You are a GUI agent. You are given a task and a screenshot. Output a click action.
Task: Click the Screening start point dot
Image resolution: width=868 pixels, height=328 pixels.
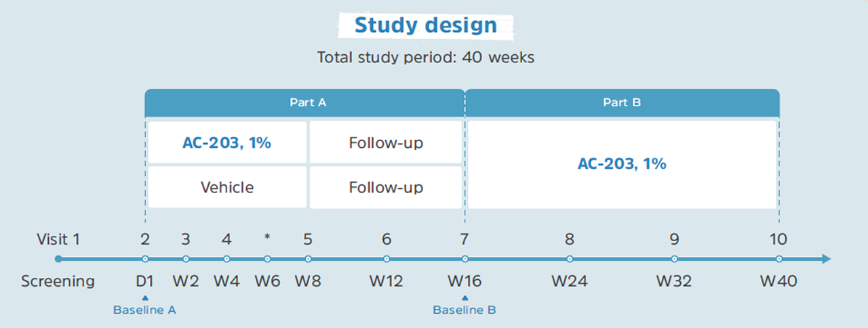pos(58,259)
